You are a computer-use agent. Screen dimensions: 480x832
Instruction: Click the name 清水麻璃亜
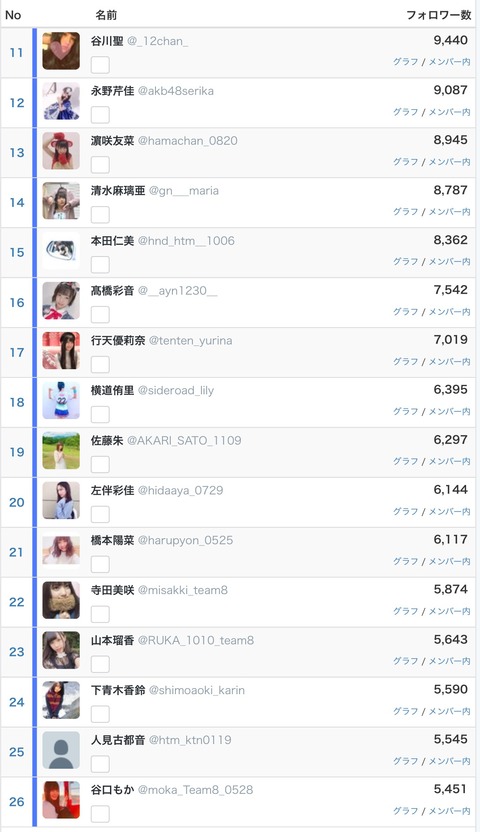tap(118, 190)
